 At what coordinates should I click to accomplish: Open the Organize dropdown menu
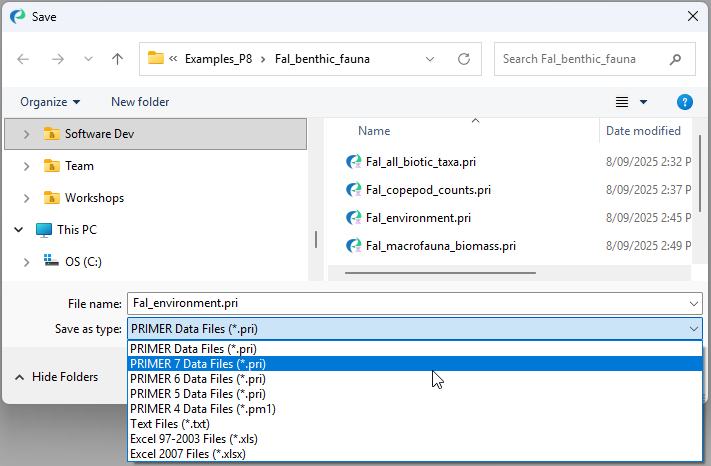tap(50, 102)
